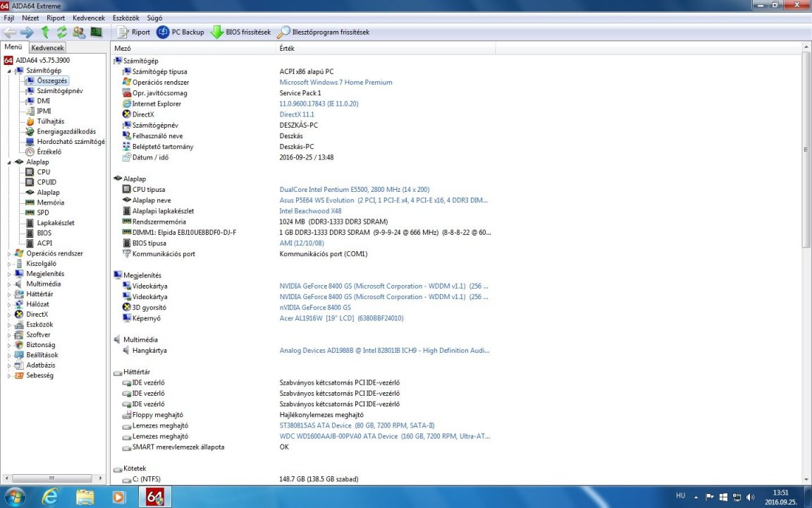Open Energiagazdálkodás tree item icon
Screen dimensions: 812x508
point(30,132)
